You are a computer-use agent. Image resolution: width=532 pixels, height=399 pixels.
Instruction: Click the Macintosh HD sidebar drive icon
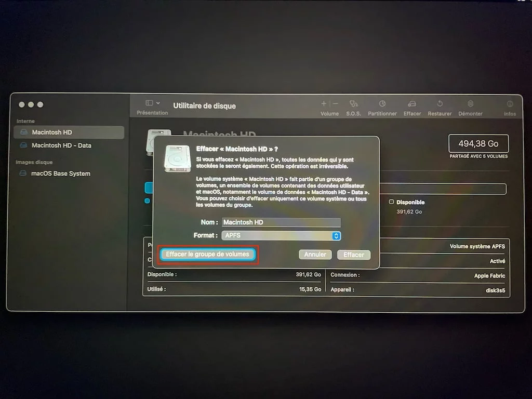point(23,132)
